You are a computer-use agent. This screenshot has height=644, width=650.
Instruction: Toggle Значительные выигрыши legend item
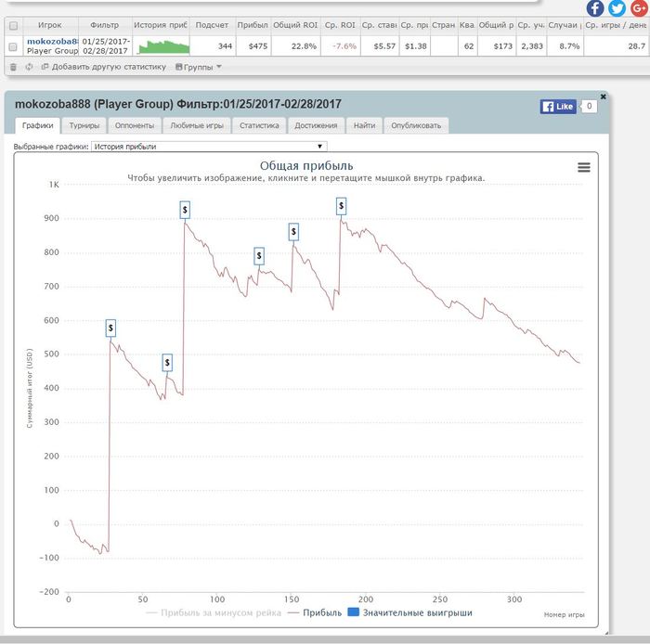410,613
